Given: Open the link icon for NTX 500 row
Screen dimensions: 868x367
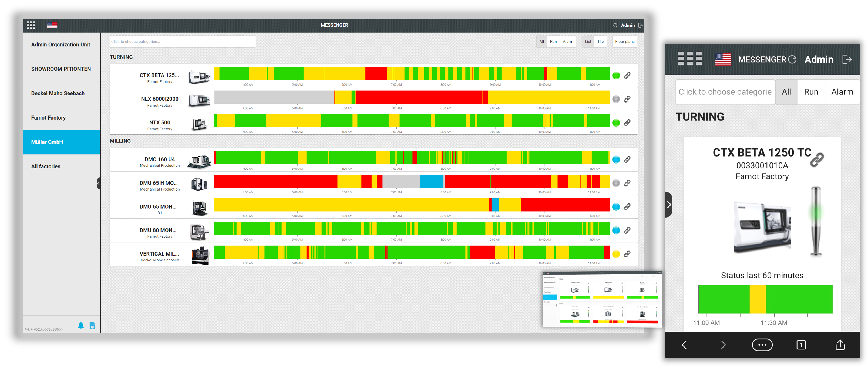Looking at the screenshot, I should pyautogui.click(x=627, y=123).
